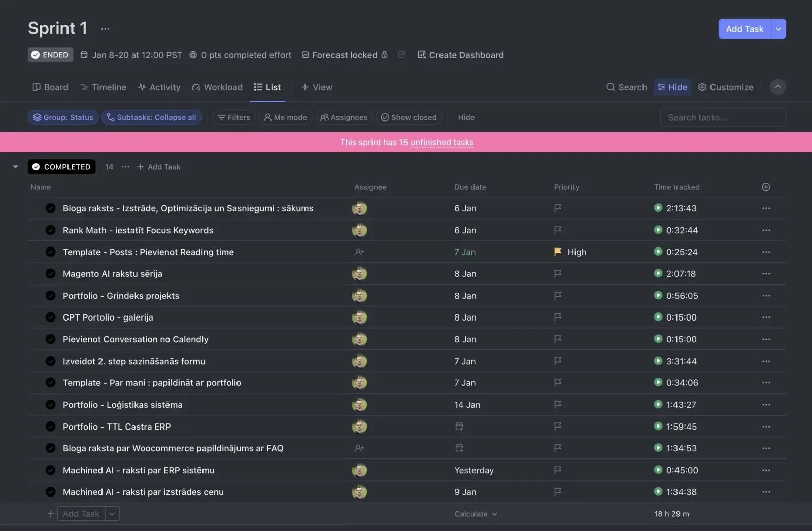
Task: Click the Search tasks input field
Action: click(x=723, y=117)
